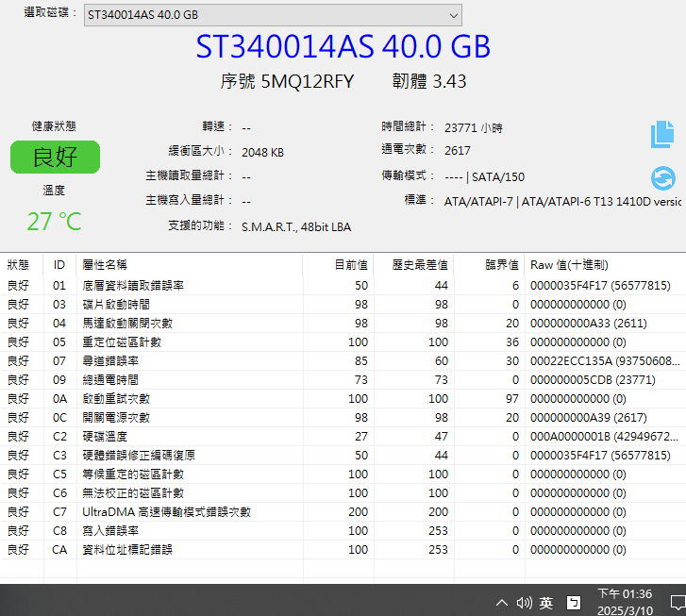Open taskbar clock showing 下午 01:36
This screenshot has height=616, width=686.
[626, 602]
